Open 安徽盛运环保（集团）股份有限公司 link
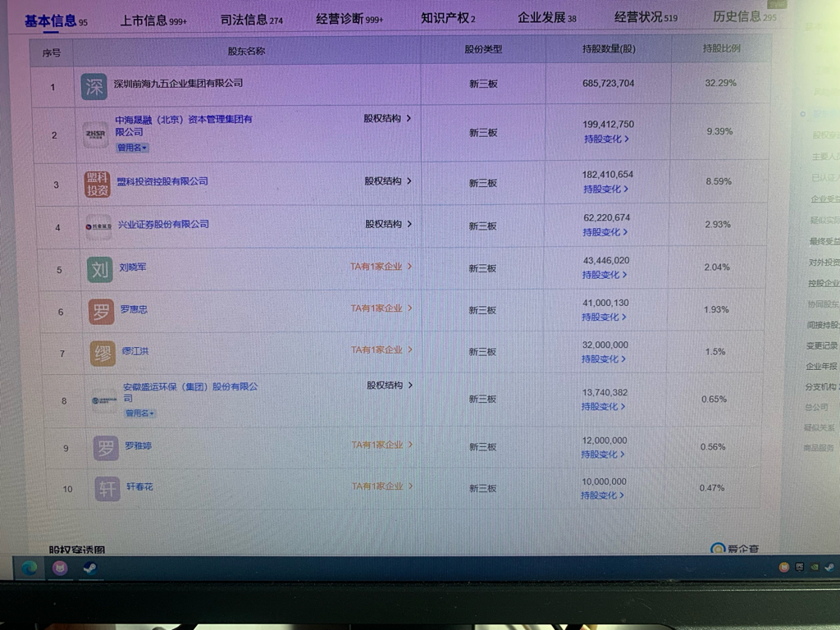 coord(190,392)
